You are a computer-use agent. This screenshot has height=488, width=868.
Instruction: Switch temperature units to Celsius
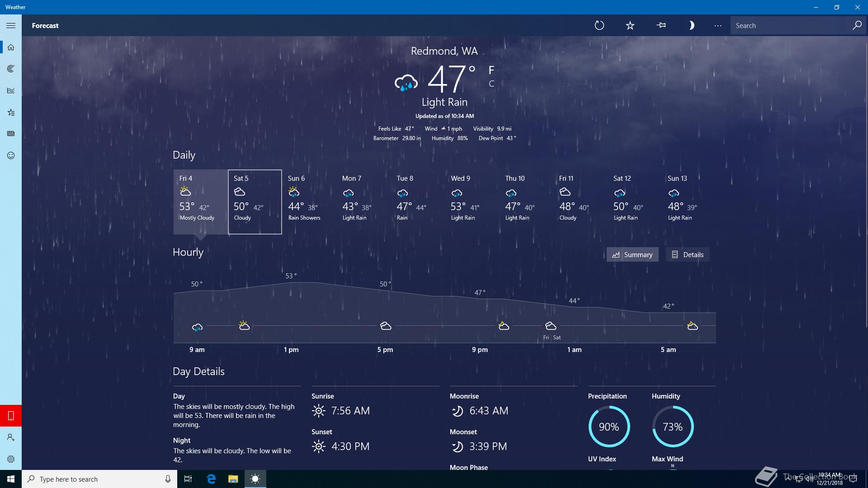491,84
